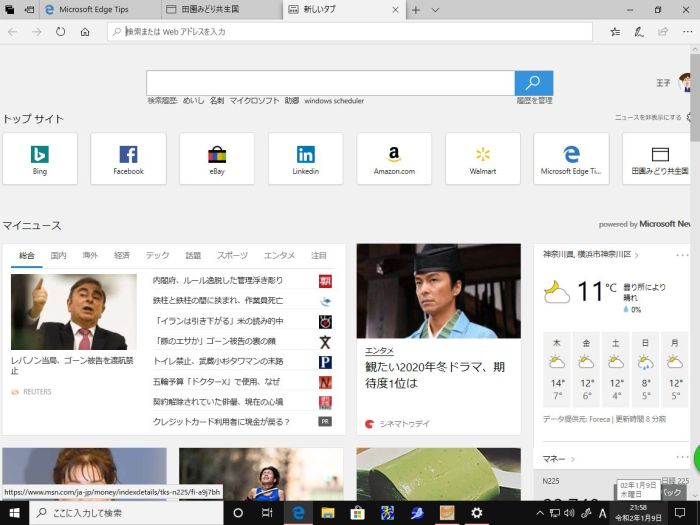Open the eBay top site tile
This screenshot has width=700, height=525.
(x=217, y=159)
